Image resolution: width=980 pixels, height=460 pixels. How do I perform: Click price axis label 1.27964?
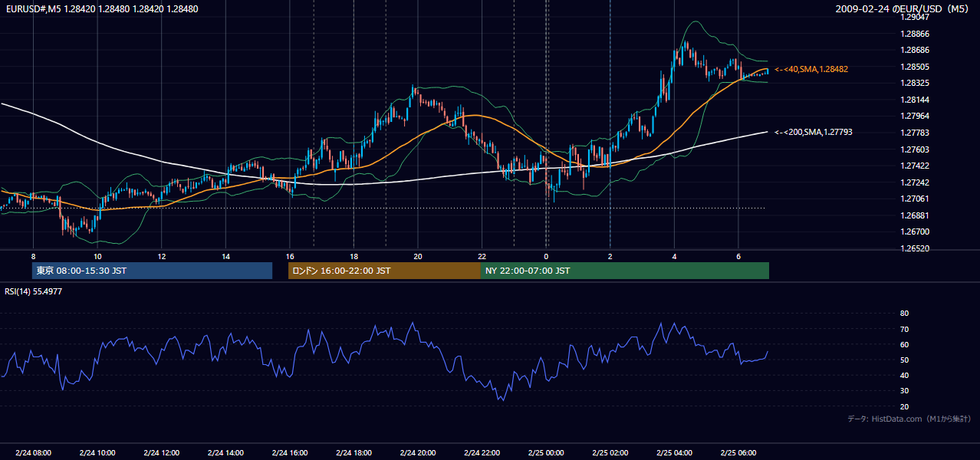pyautogui.click(x=915, y=116)
